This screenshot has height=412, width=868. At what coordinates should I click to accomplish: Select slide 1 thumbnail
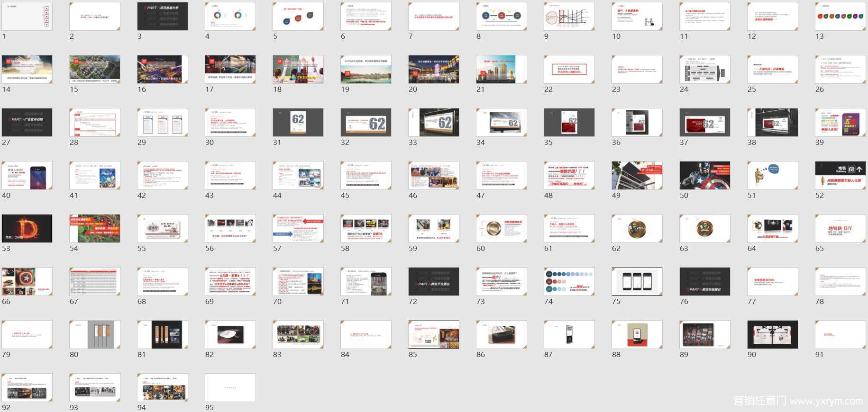[x=27, y=17]
